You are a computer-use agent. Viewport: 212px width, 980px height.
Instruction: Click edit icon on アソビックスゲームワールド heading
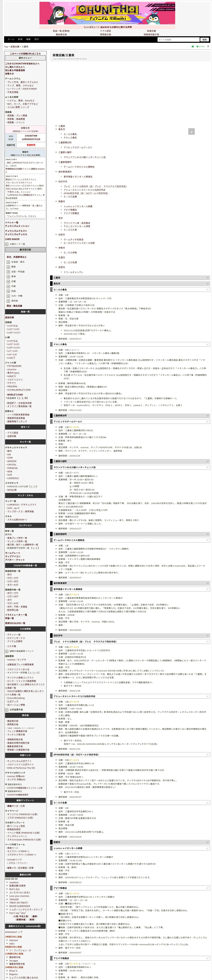coord(207,422)
